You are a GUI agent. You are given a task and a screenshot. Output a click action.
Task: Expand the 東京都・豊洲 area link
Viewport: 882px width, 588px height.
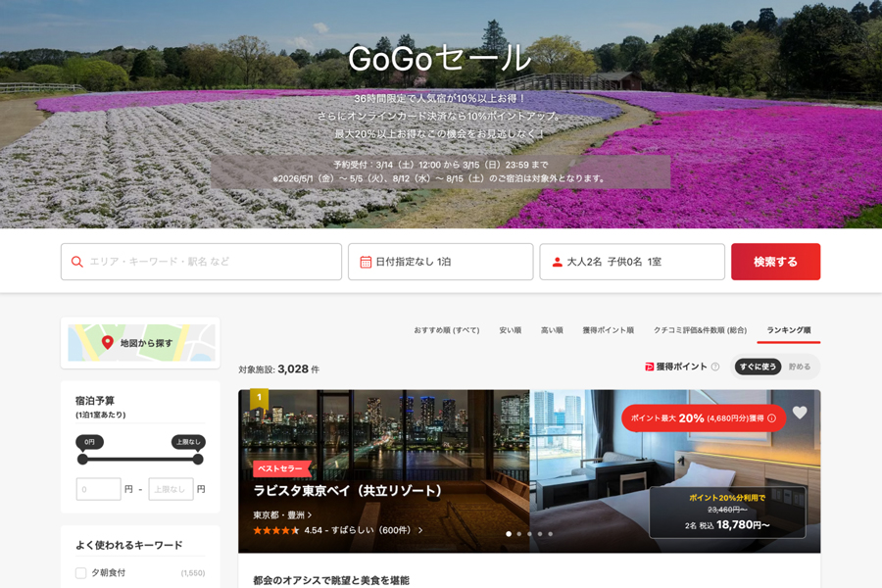coord(282,514)
